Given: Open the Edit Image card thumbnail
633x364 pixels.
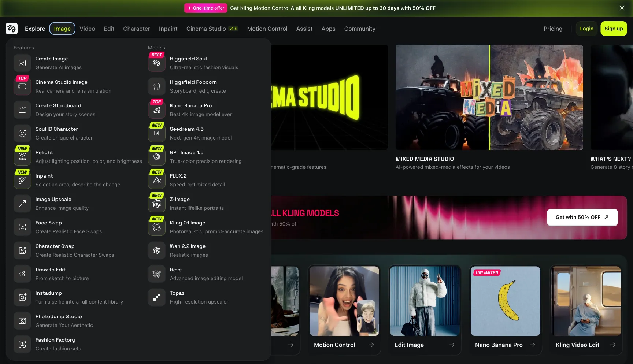Looking at the screenshot, I should [x=425, y=301].
